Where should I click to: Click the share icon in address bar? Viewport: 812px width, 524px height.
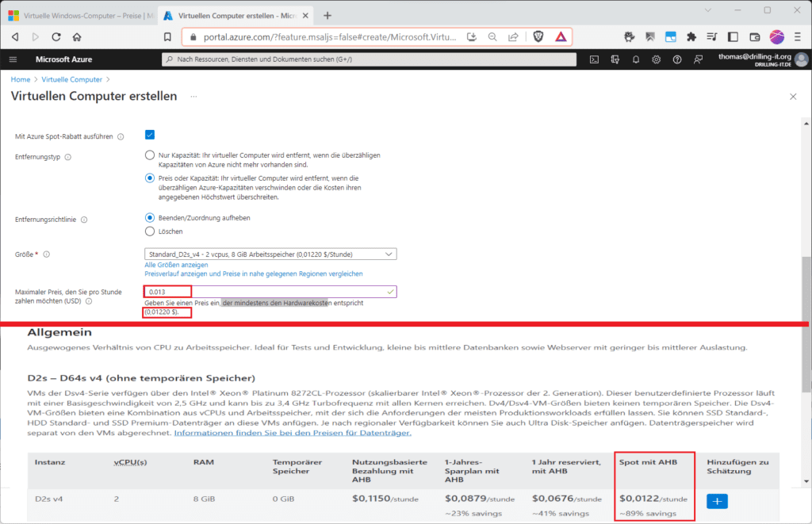(x=513, y=36)
